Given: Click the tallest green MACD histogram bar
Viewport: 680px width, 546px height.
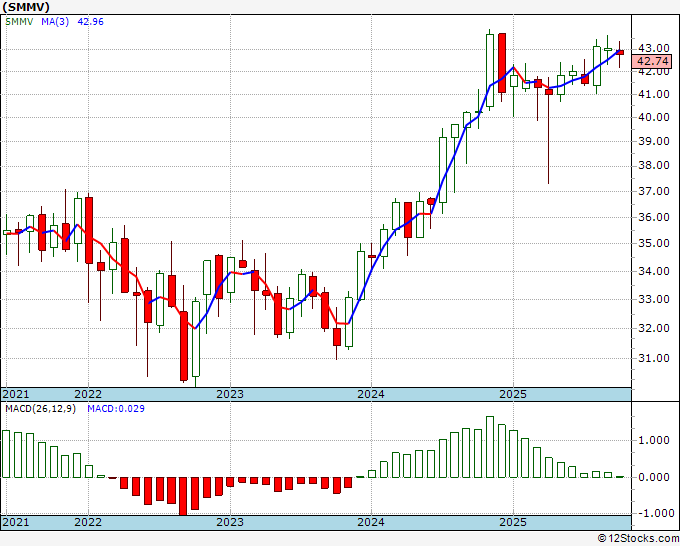Looking at the screenshot, I should [x=490, y=447].
